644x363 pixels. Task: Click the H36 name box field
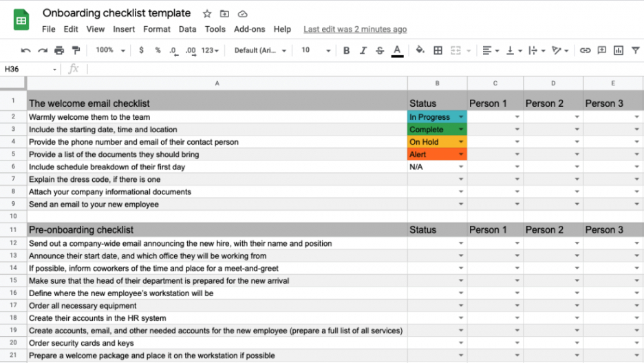[30, 69]
